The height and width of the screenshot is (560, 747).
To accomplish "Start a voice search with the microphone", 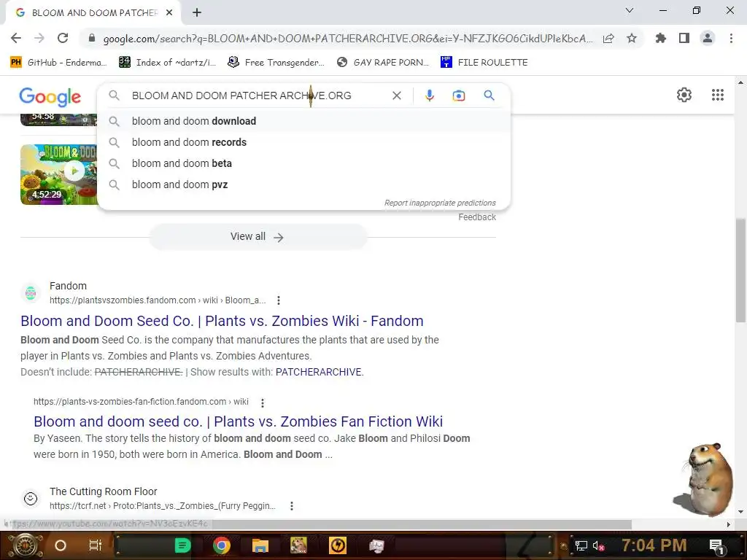I will tap(429, 96).
